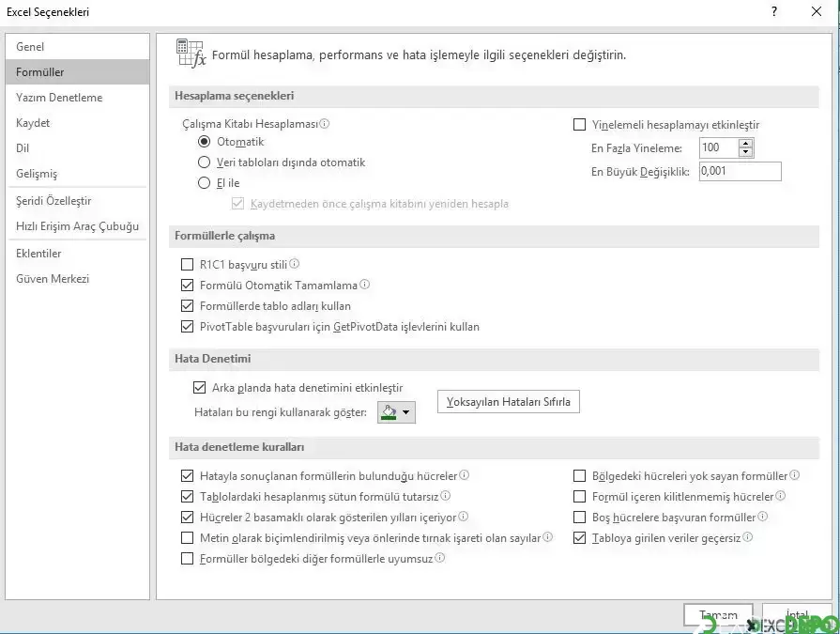Decrease En Fazla Yineleme with down arrow
The image size is (840, 634).
pyautogui.click(x=746, y=152)
